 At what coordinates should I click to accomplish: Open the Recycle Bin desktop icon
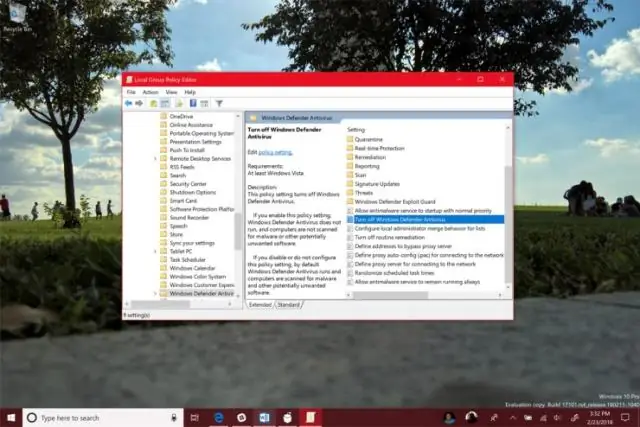point(16,17)
